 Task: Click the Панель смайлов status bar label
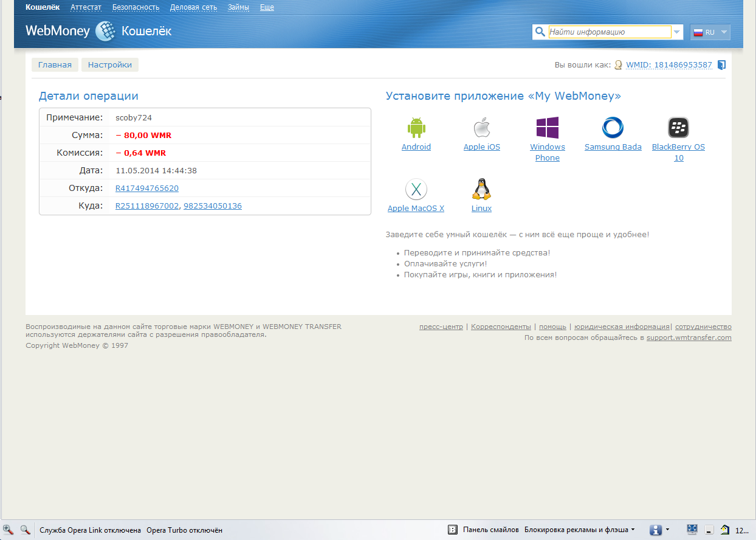click(x=491, y=530)
